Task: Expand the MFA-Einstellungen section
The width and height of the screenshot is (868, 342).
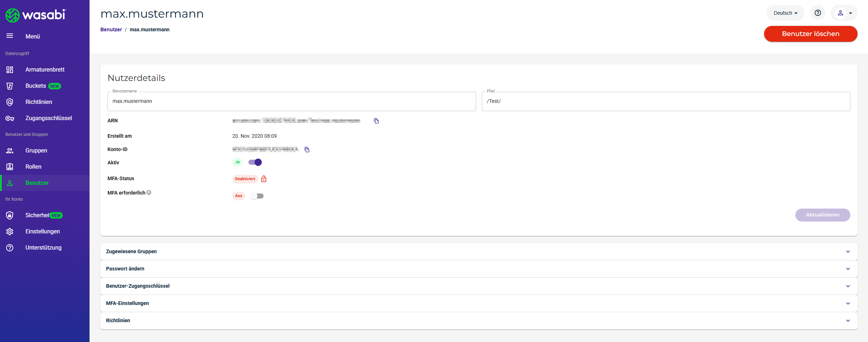Action: click(x=479, y=303)
